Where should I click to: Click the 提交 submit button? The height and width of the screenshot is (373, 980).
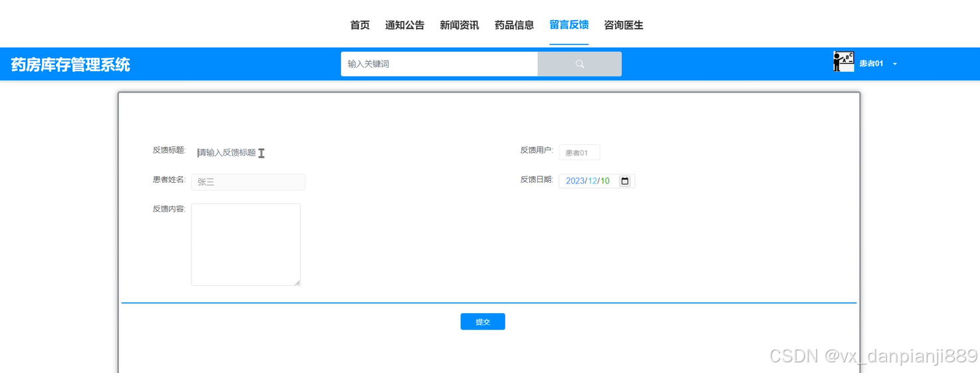[483, 322]
